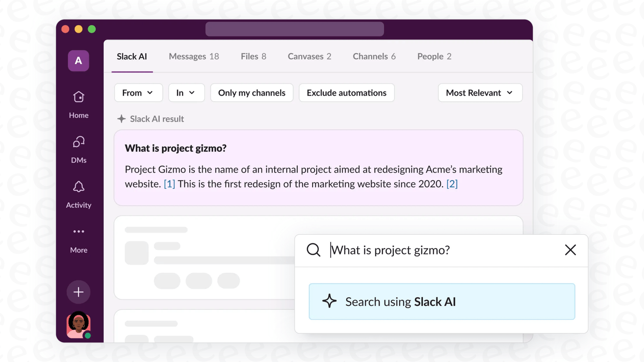
Task: Select the Acme workspace icon
Action: 78,61
